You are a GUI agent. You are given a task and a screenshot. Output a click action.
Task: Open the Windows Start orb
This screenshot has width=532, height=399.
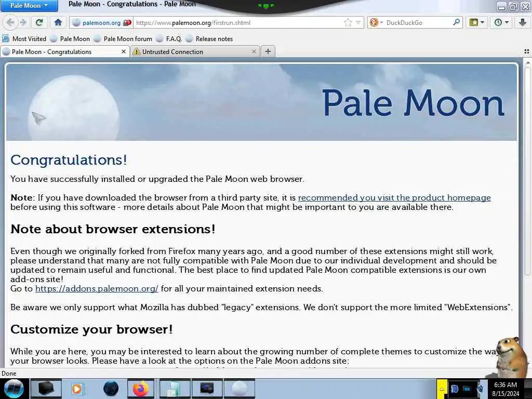click(14, 389)
